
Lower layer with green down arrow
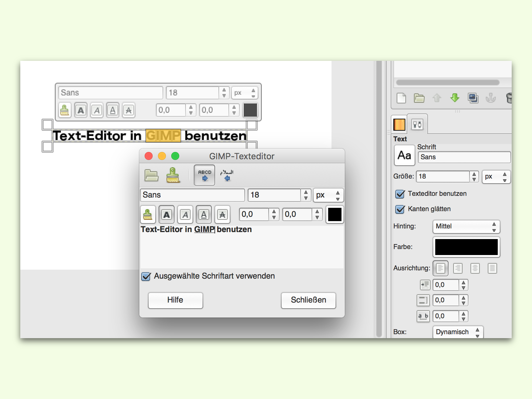455,98
